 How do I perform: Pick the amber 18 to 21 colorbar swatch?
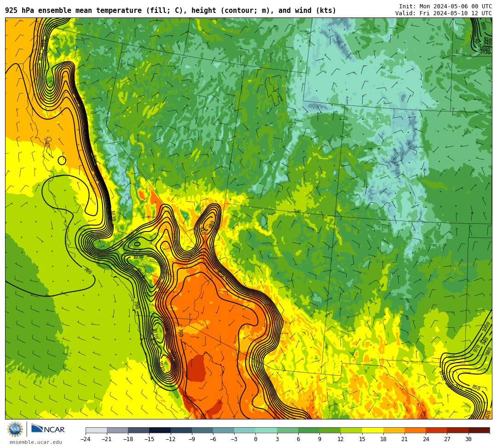pyautogui.click(x=393, y=430)
